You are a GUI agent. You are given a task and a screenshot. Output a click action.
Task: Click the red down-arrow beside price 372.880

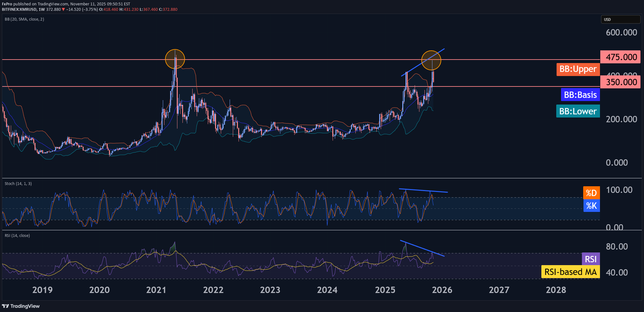point(63,10)
